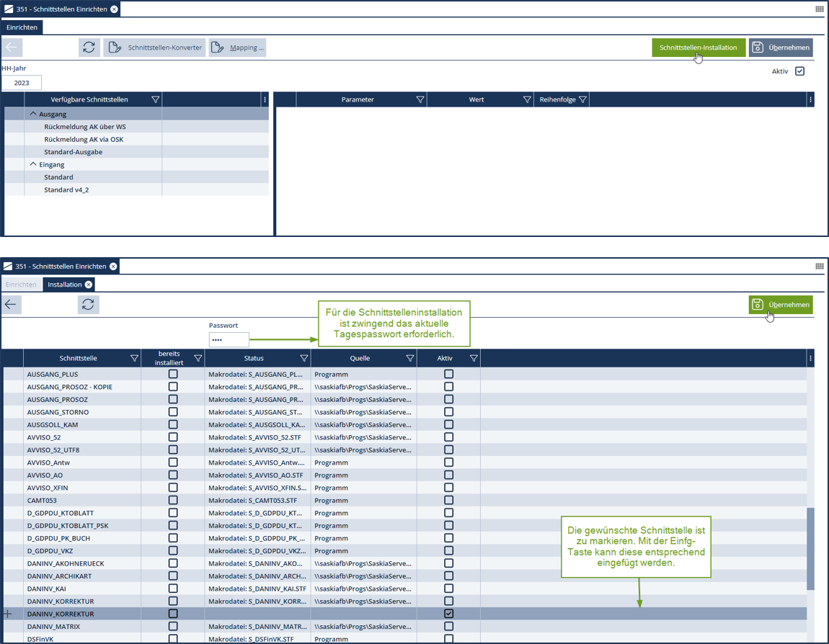Screen dimensions: 829x644
Task: Collapse the Eingang tree group
Action: tap(33, 164)
